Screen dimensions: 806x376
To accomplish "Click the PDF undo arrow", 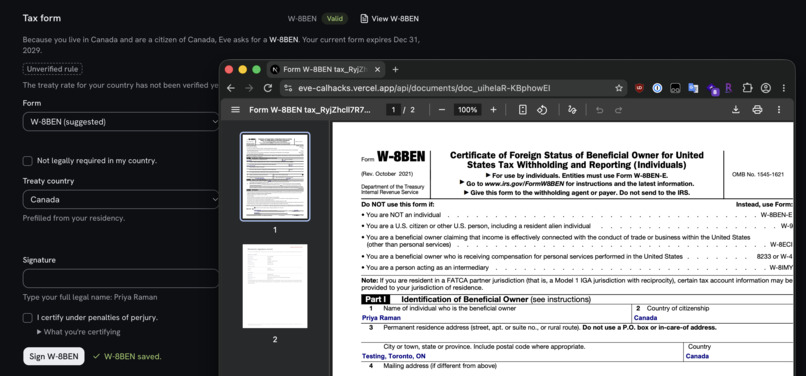I will point(599,110).
